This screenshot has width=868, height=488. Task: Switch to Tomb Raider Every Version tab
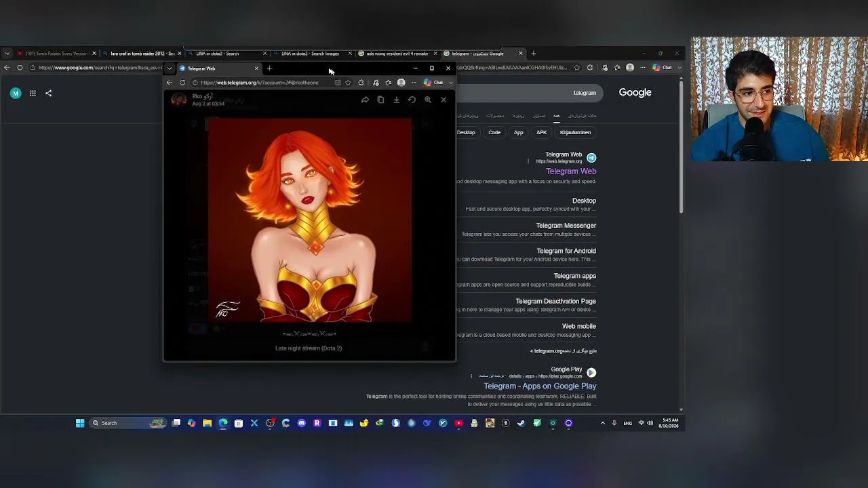pos(57,54)
